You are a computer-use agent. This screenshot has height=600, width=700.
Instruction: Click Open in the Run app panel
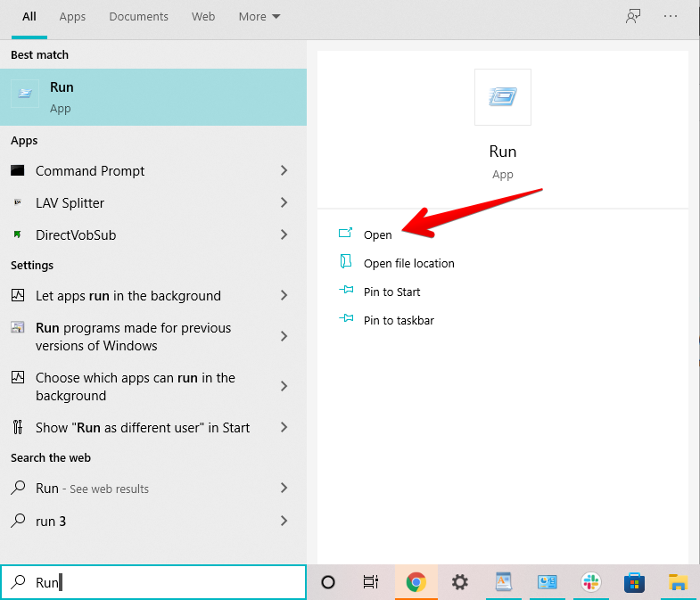click(x=377, y=234)
